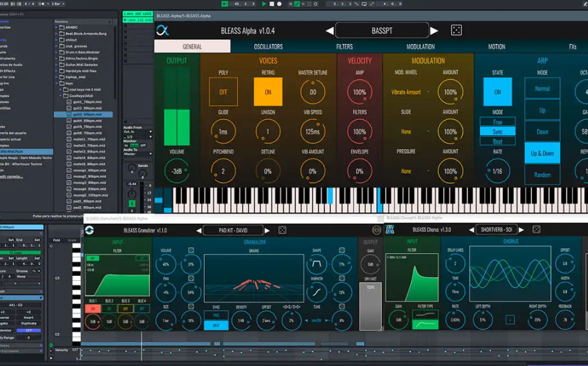Click the round orange icon in Granulizer header
Viewport: 588px width, 366px height.
376,230
